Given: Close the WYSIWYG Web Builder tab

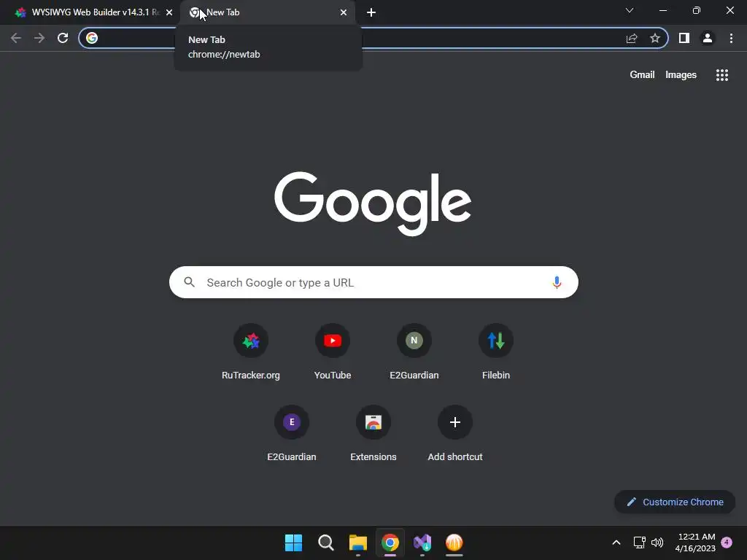Looking at the screenshot, I should click(169, 12).
